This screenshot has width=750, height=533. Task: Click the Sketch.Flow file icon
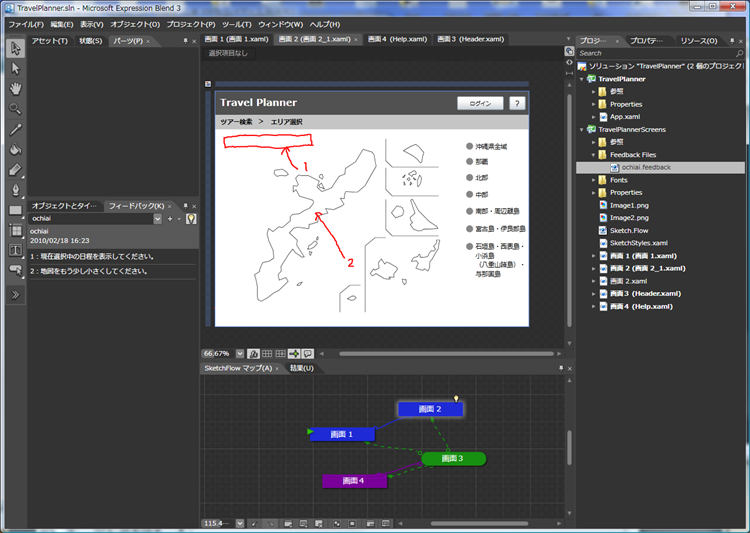click(x=603, y=231)
